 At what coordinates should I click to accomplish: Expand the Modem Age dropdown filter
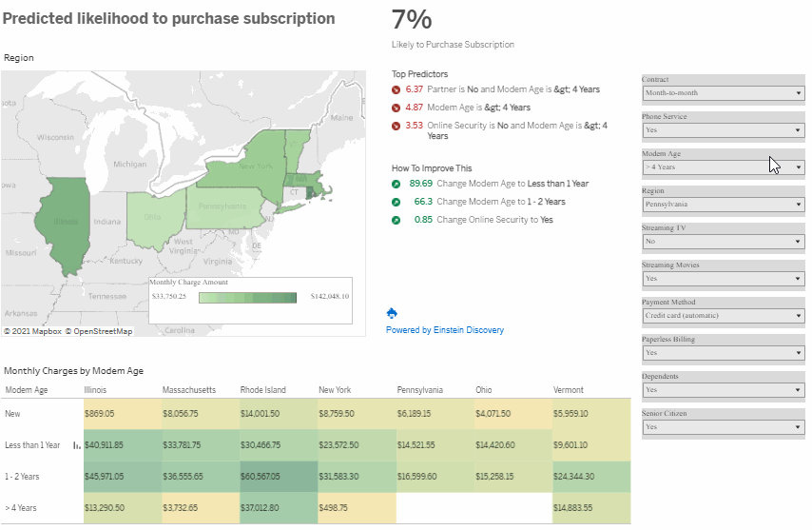[723, 167]
